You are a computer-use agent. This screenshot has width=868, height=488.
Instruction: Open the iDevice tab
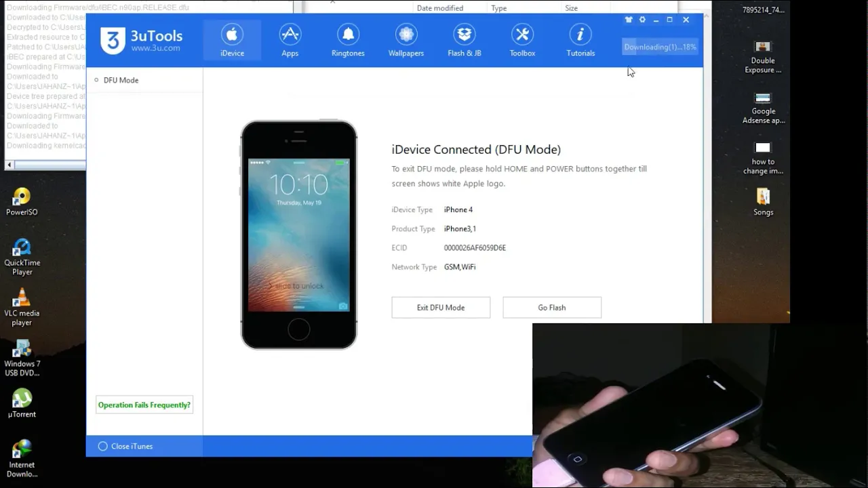232,40
